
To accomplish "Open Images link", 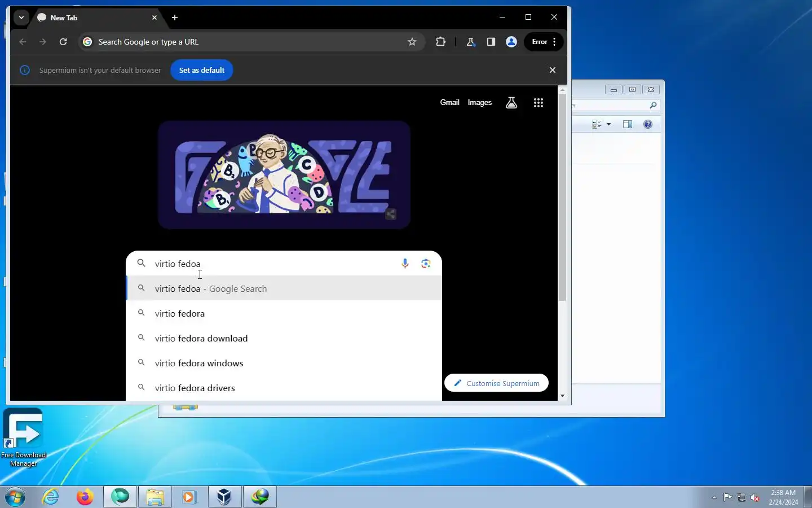I will 480,102.
